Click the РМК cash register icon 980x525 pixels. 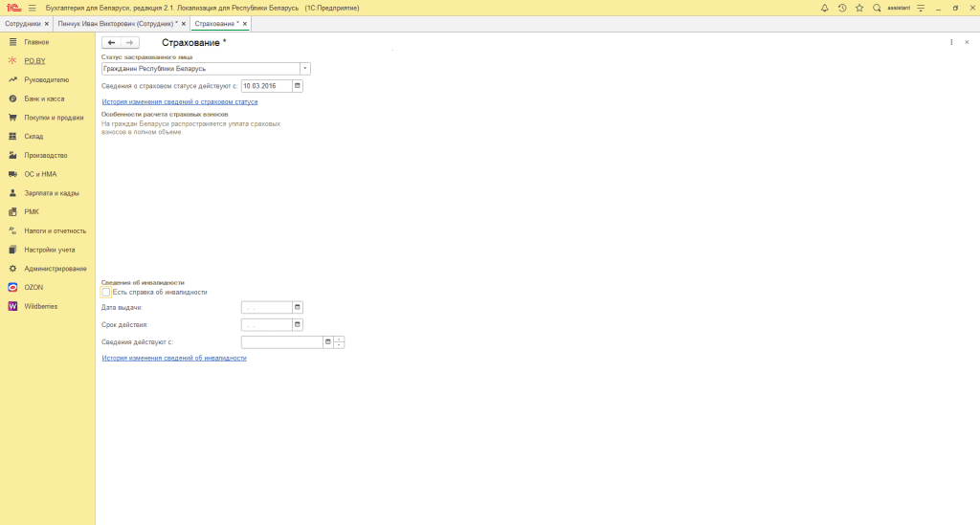[12, 211]
